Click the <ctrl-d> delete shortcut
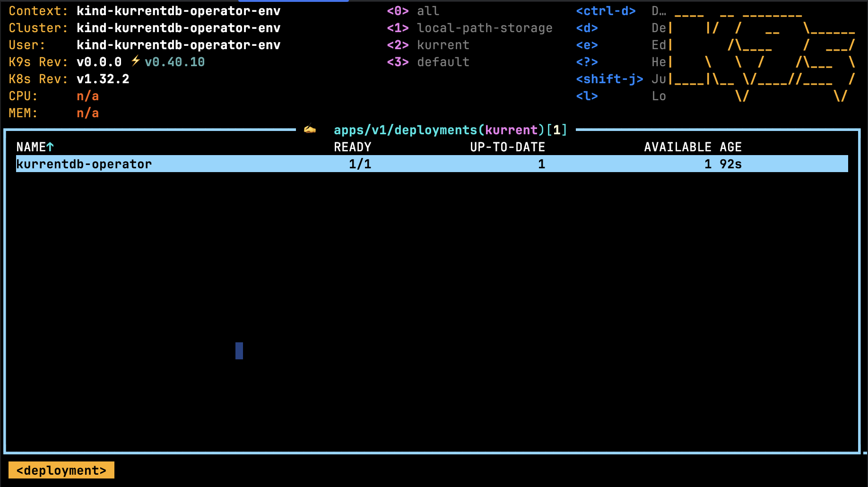868x487 pixels. 605,11
